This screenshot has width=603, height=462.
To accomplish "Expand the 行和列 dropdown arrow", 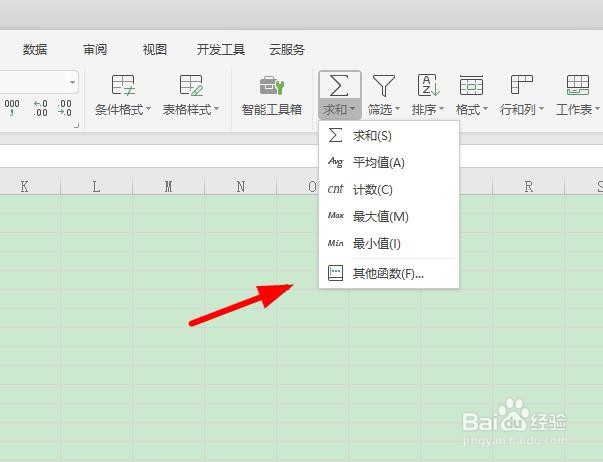I will [x=541, y=109].
